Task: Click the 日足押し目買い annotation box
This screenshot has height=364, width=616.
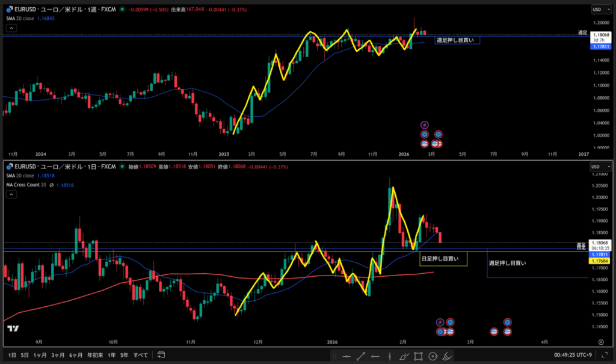Action: [x=443, y=259]
